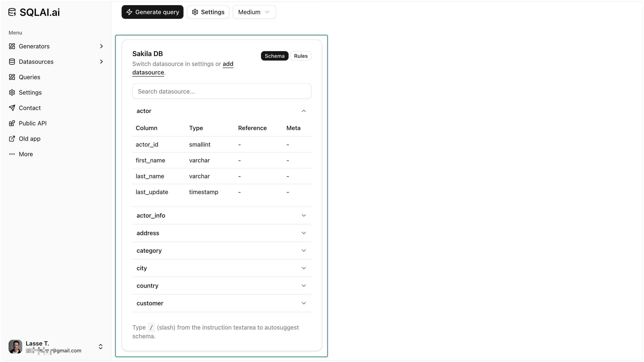The image size is (644, 362).
Task: Switch to the Rules tab
Action: (301, 56)
